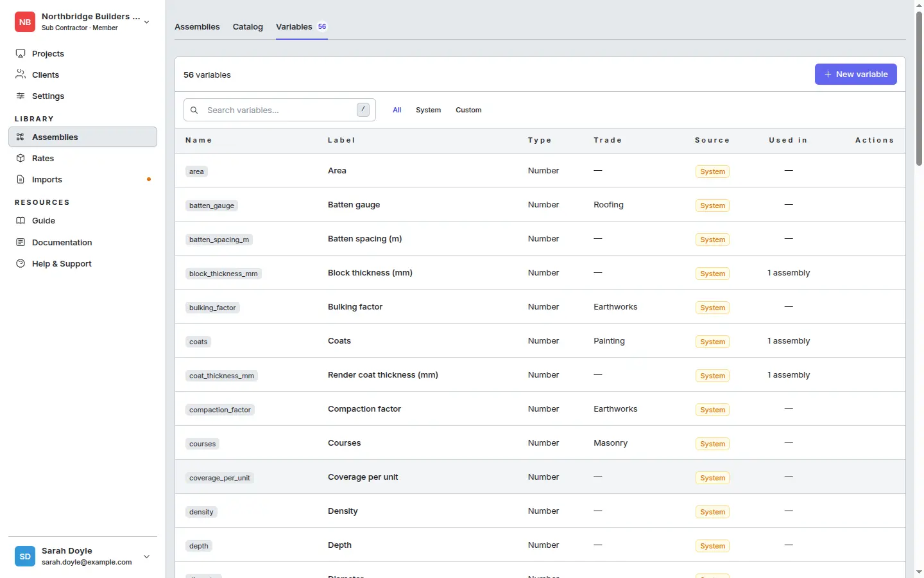Open the Clients people icon
The height and width of the screenshot is (578, 924).
(x=21, y=74)
